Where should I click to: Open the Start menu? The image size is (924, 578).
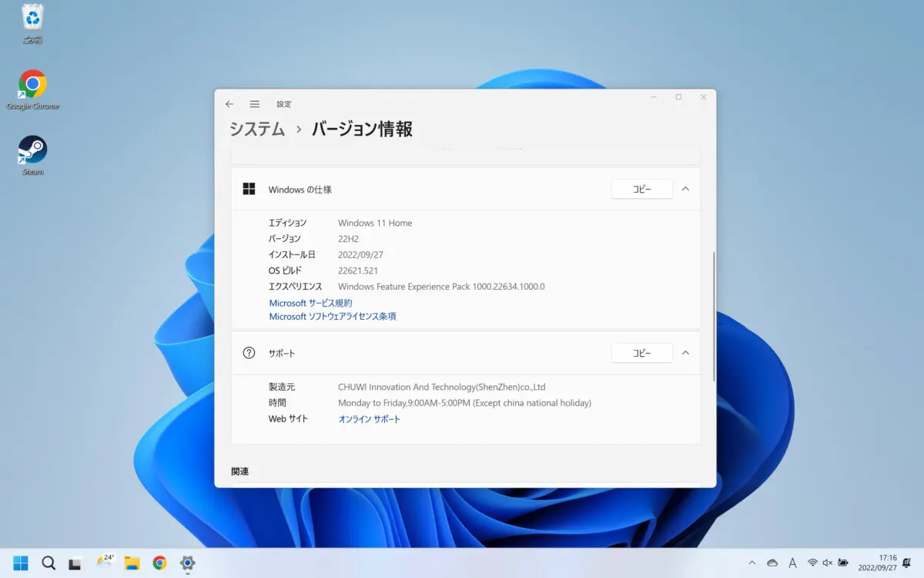point(19,563)
